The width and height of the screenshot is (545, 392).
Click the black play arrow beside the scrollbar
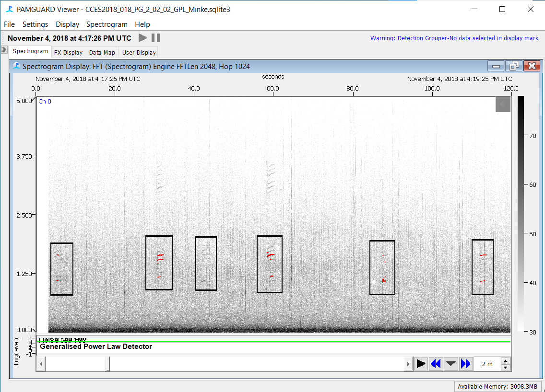pyautogui.click(x=421, y=364)
